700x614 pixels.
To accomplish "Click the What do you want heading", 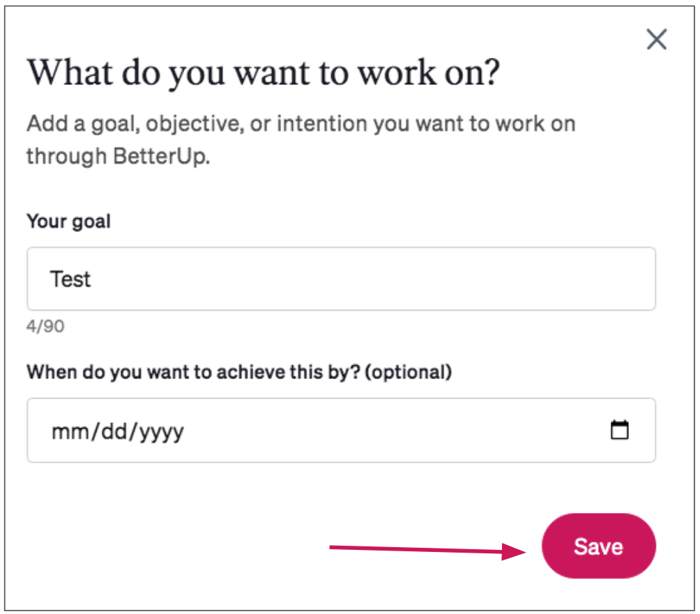I will point(264,72).
